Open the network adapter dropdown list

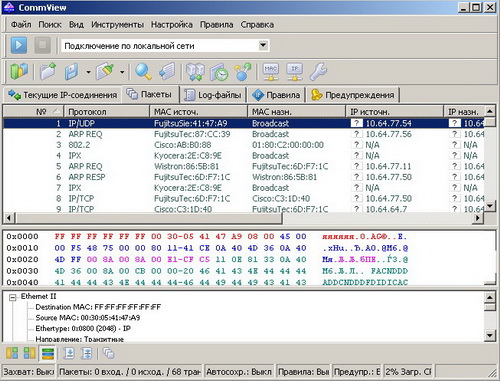tap(263, 45)
